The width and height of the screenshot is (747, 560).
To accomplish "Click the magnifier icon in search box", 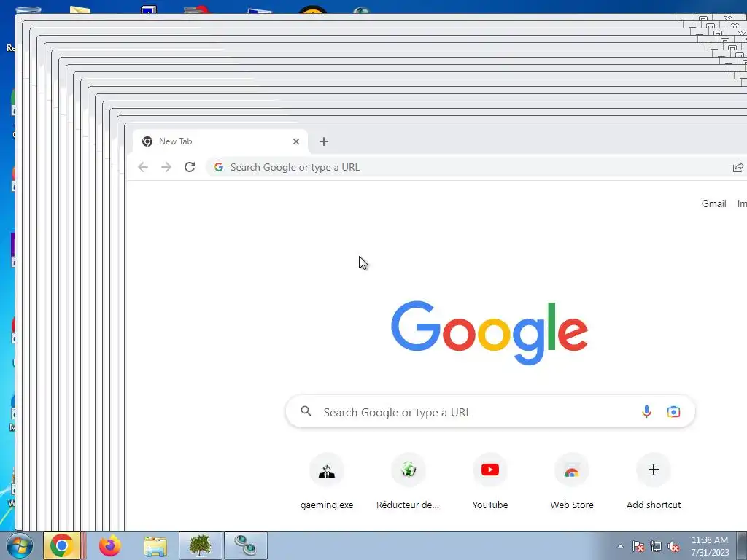I will [x=306, y=411].
